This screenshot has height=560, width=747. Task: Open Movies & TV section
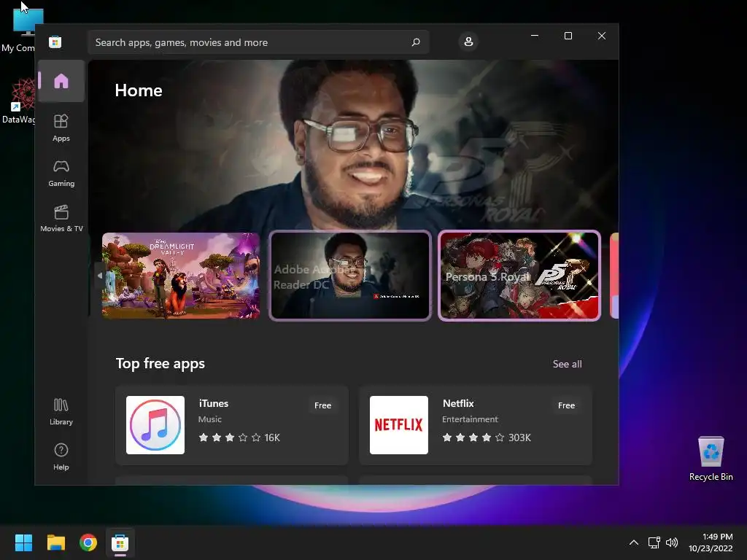pyautogui.click(x=61, y=218)
